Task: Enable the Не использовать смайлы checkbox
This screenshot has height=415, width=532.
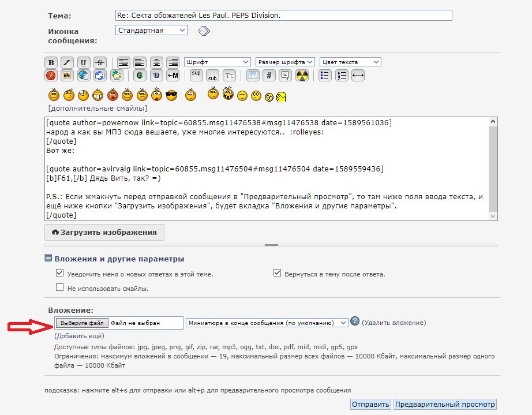Action: [59, 287]
